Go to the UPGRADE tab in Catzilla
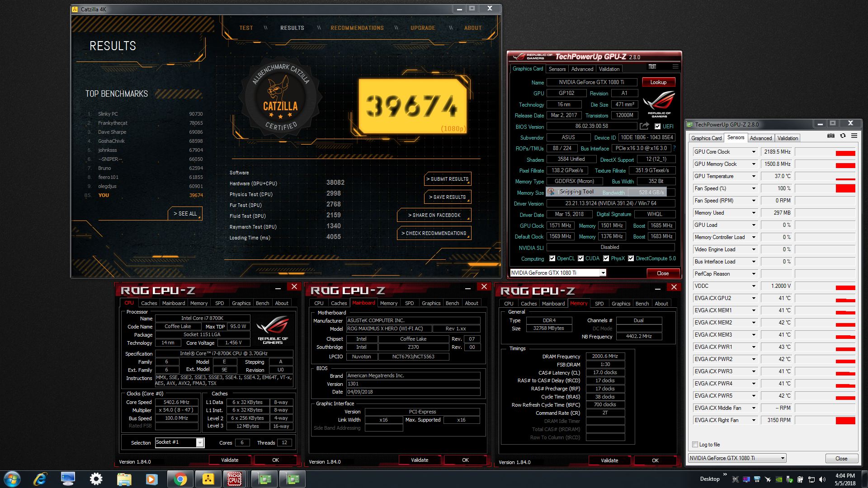The width and height of the screenshot is (868, 488). [423, 28]
